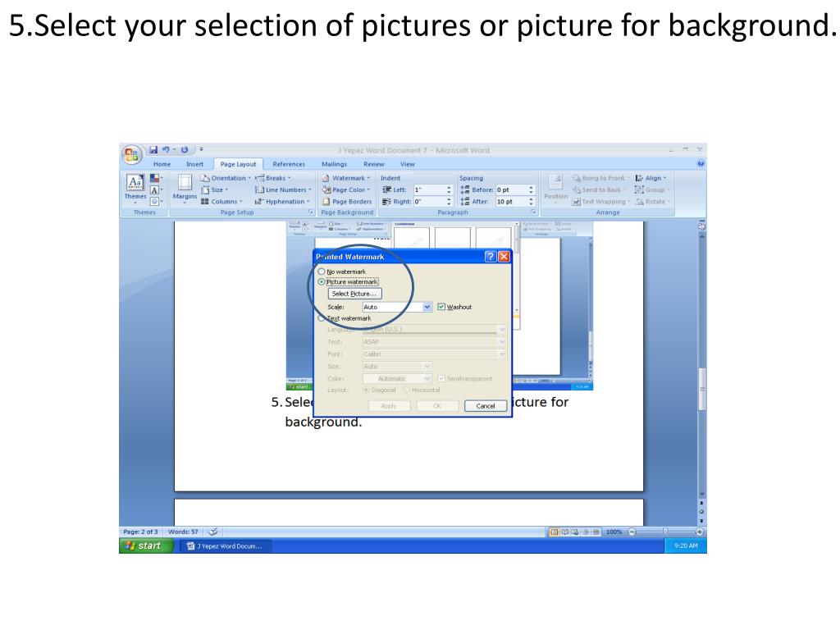Select No watermark option
840x630 pixels.
click(322, 272)
